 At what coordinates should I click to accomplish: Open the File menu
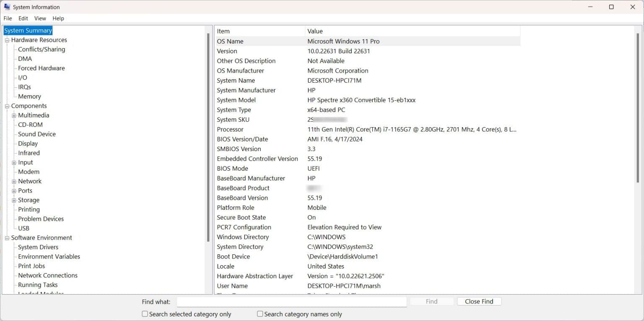8,18
